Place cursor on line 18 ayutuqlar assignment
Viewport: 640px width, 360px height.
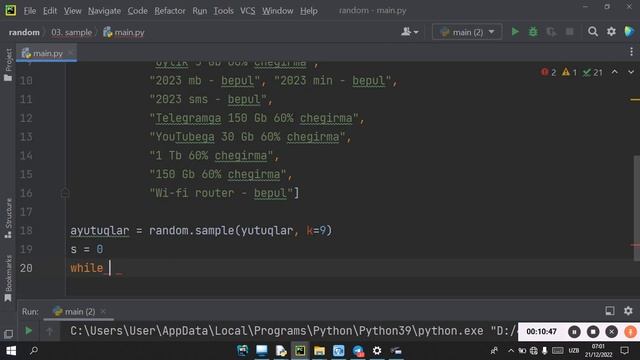[201, 231]
